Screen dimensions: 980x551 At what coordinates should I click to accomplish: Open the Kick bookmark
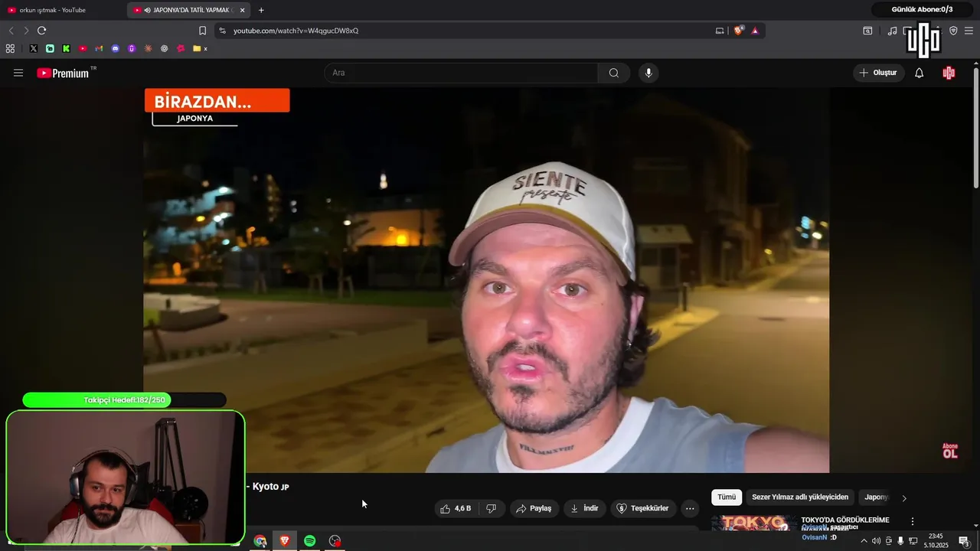click(x=67, y=48)
